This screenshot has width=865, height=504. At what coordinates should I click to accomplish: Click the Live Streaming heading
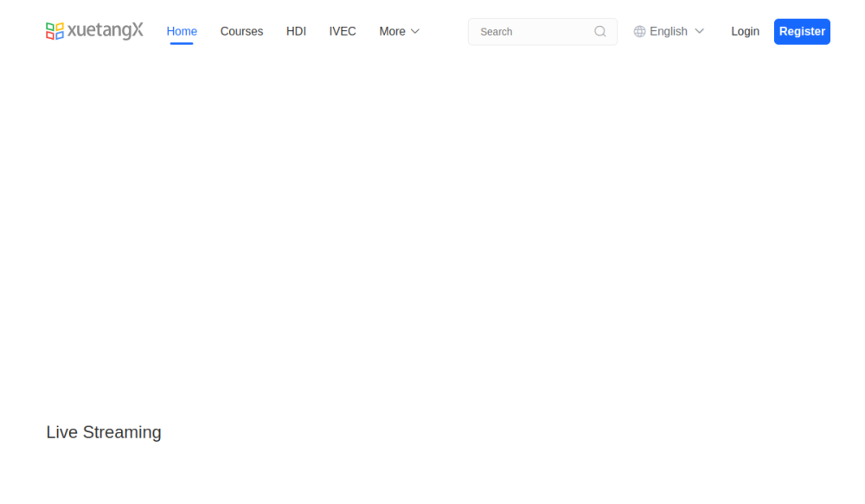[x=104, y=432]
